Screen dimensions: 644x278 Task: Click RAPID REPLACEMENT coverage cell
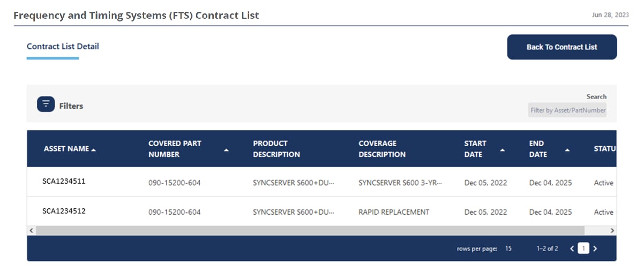tap(394, 212)
